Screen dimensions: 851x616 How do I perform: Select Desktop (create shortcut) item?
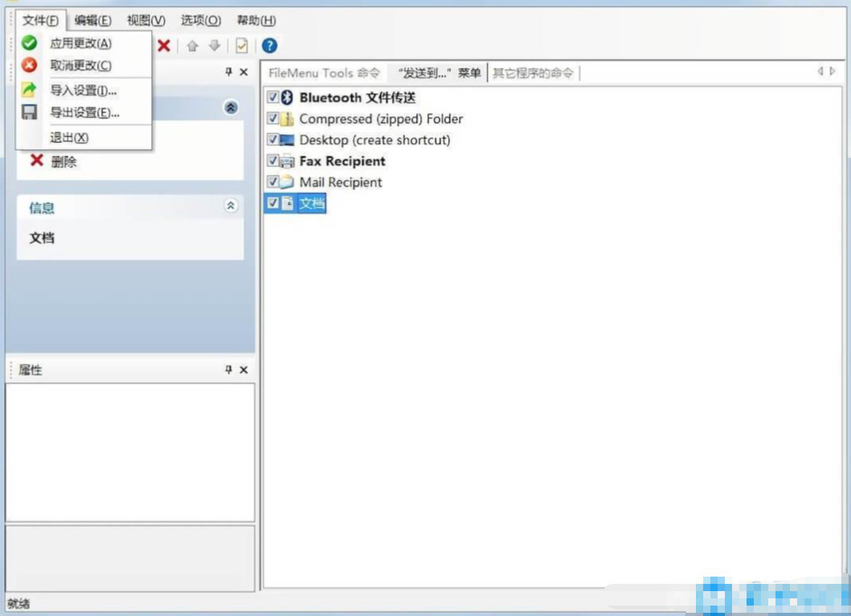click(x=375, y=140)
